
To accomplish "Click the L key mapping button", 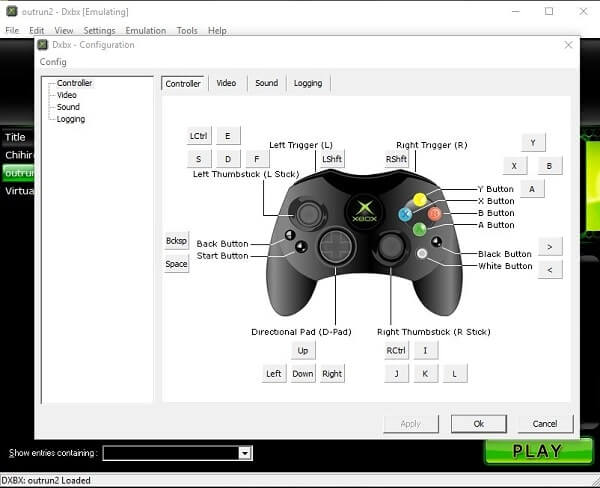I will (455, 374).
